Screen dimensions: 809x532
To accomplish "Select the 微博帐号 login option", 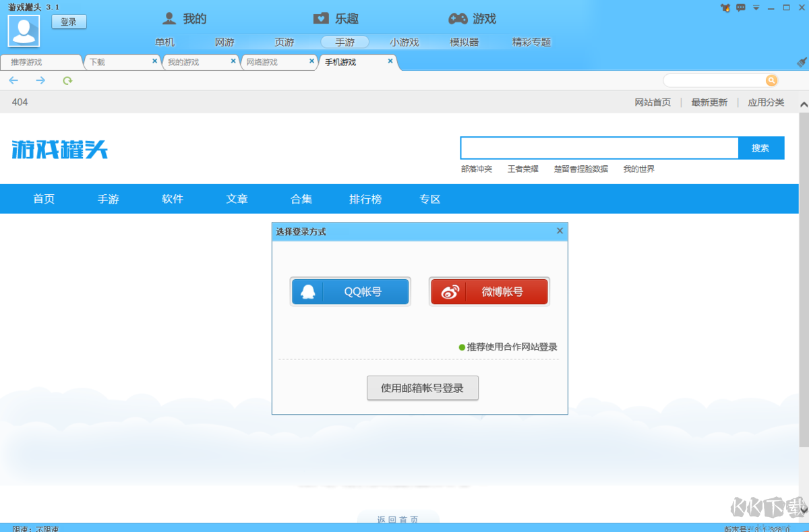I will click(489, 291).
